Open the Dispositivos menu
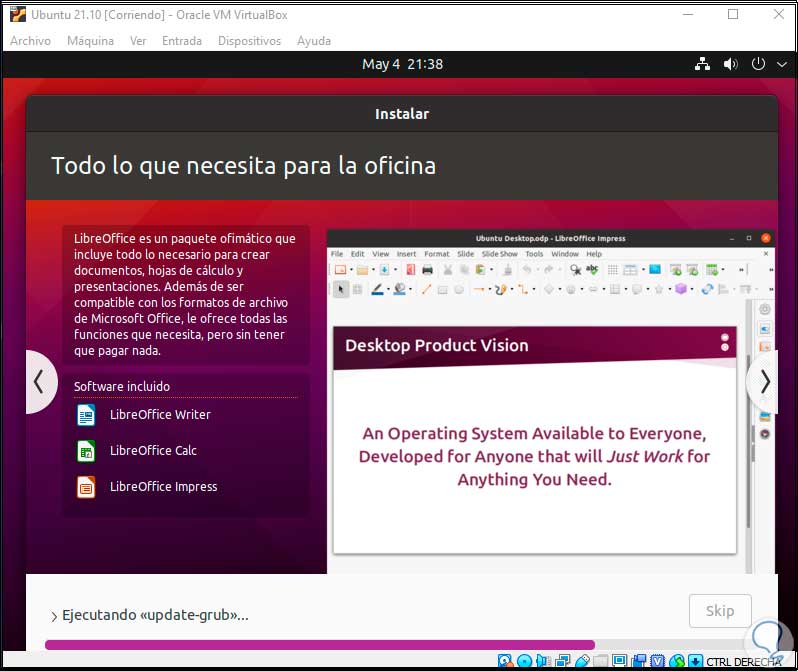The width and height of the screenshot is (798, 671). 249,41
